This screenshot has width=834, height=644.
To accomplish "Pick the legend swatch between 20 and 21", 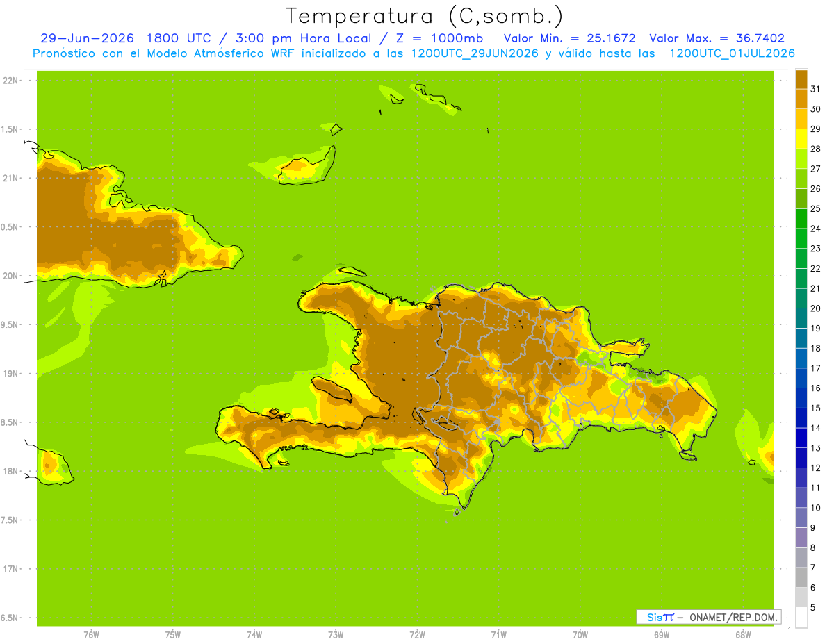I will (x=801, y=298).
